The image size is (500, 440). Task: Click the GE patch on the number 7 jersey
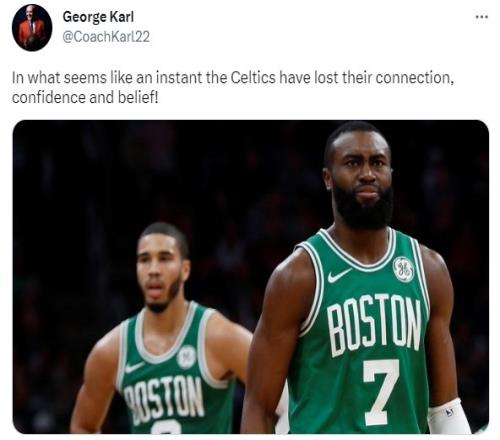404,269
